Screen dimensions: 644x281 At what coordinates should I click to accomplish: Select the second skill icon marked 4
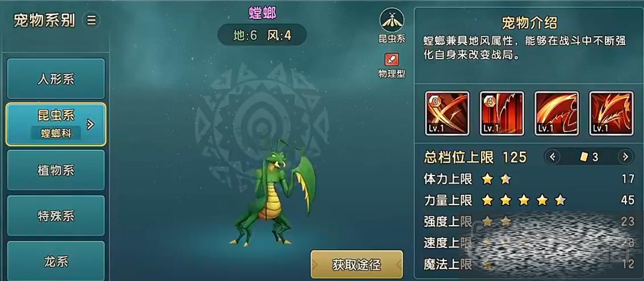point(502,114)
